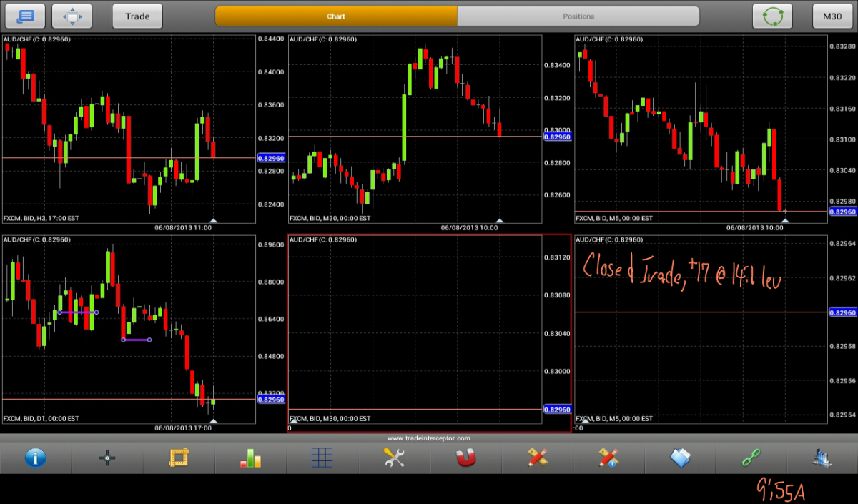
Task: Click the four-arrow move icon
Action: [72, 16]
